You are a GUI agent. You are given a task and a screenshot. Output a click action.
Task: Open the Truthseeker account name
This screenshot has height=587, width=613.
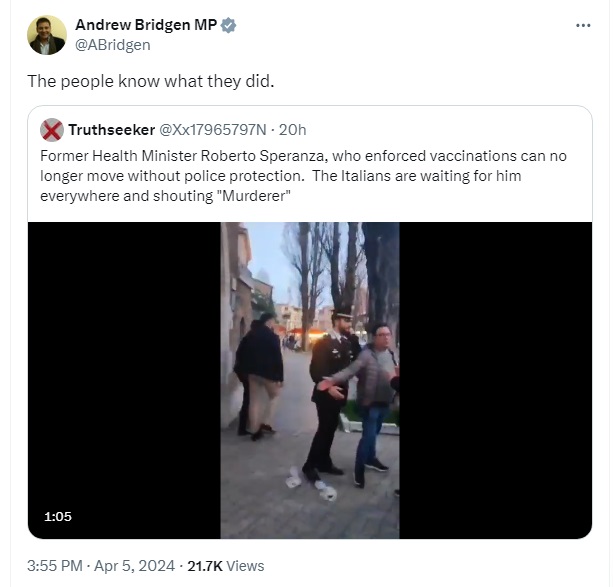(111, 130)
